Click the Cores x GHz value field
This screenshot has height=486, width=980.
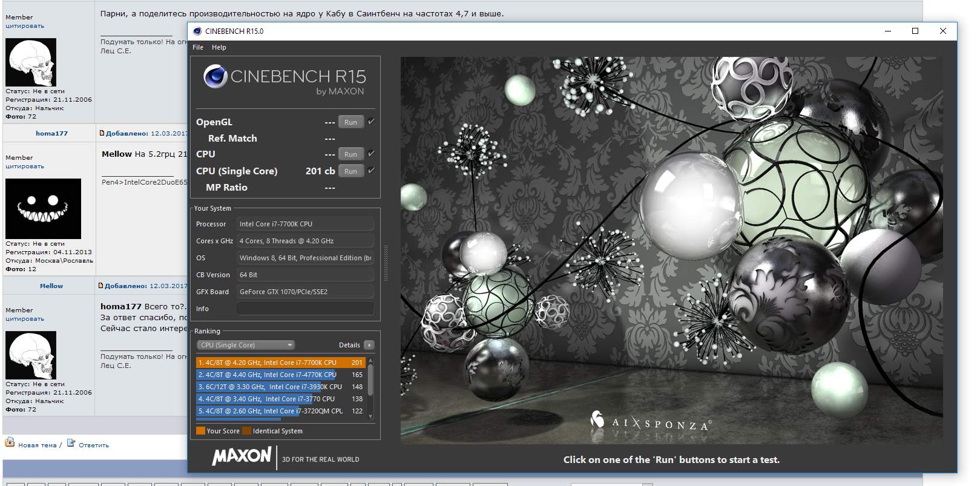[x=305, y=241]
